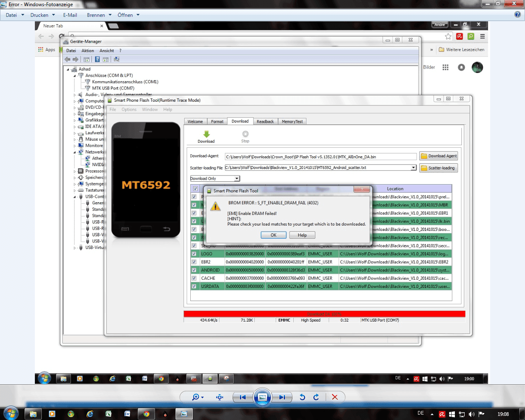Go to the next picture in Photo Viewer
The image size is (525, 420).
click(282, 397)
